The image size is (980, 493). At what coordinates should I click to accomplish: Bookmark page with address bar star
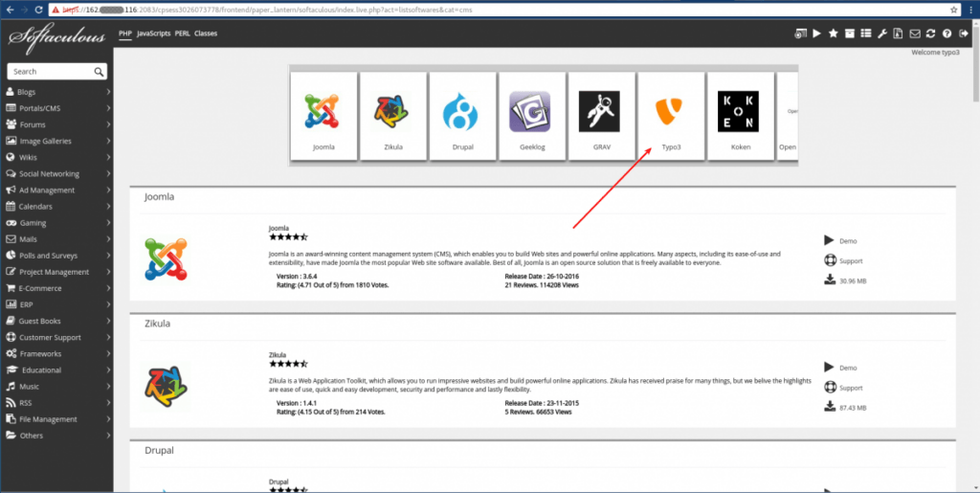tap(954, 10)
